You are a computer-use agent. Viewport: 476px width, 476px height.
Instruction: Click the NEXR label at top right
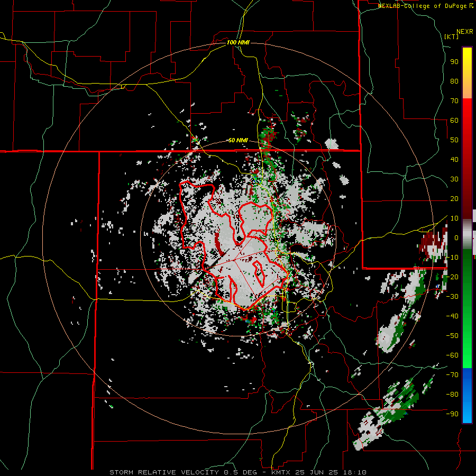tap(465, 32)
